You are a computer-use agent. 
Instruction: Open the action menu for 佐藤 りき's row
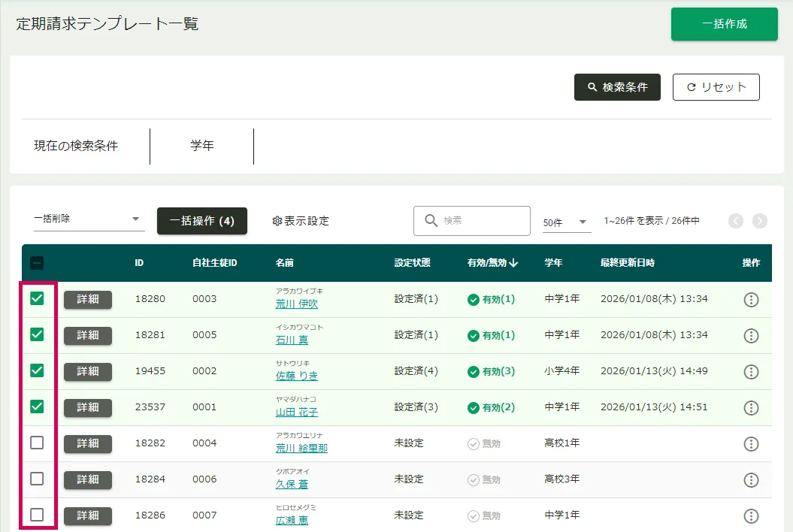click(750, 372)
